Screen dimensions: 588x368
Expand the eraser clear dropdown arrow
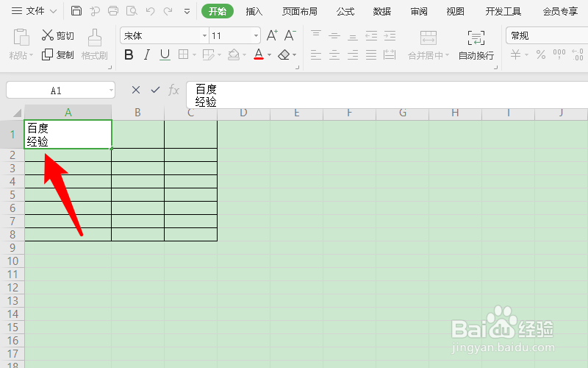coord(295,54)
